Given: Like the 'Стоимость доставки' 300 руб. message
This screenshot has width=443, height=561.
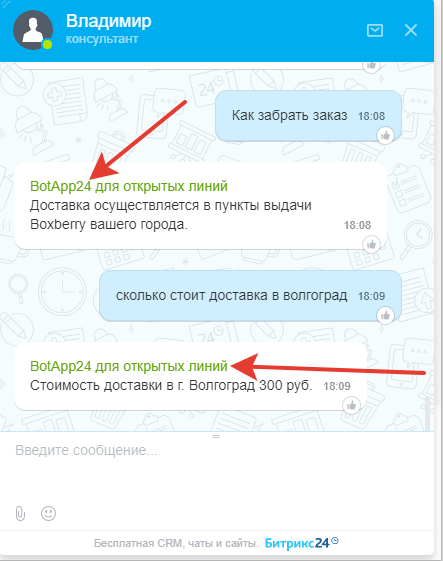Looking at the screenshot, I should pos(351,405).
